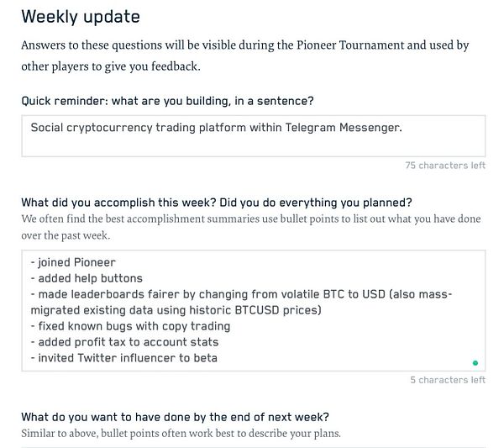
Task: Click the Pioneer Tournament intro paragraph
Action: pyautogui.click(x=245, y=55)
